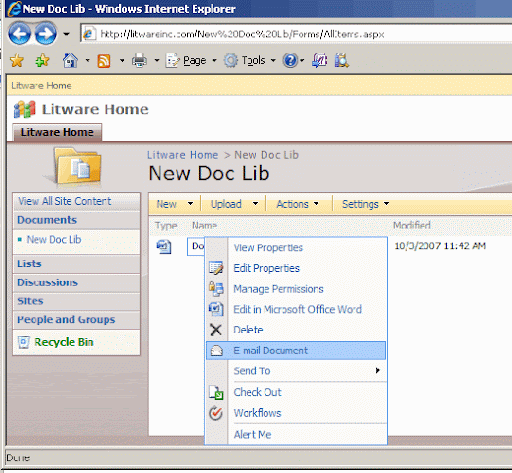Image resolution: width=512 pixels, height=473 pixels.
Task: Sort by the Modified column header
Action: [412, 226]
